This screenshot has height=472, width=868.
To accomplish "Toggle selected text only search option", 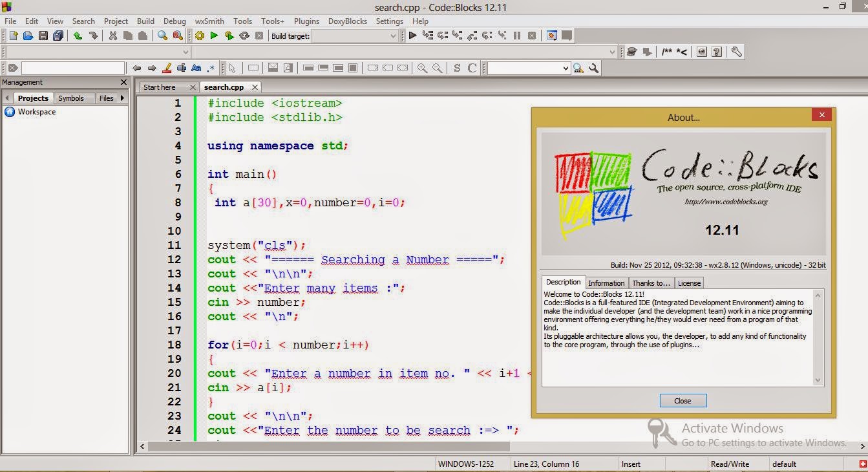I will 182,68.
